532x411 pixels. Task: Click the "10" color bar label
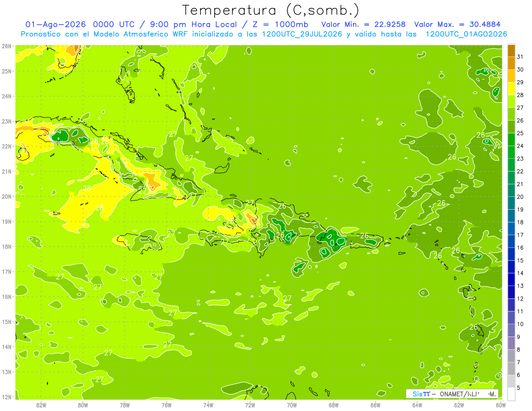pos(520,324)
